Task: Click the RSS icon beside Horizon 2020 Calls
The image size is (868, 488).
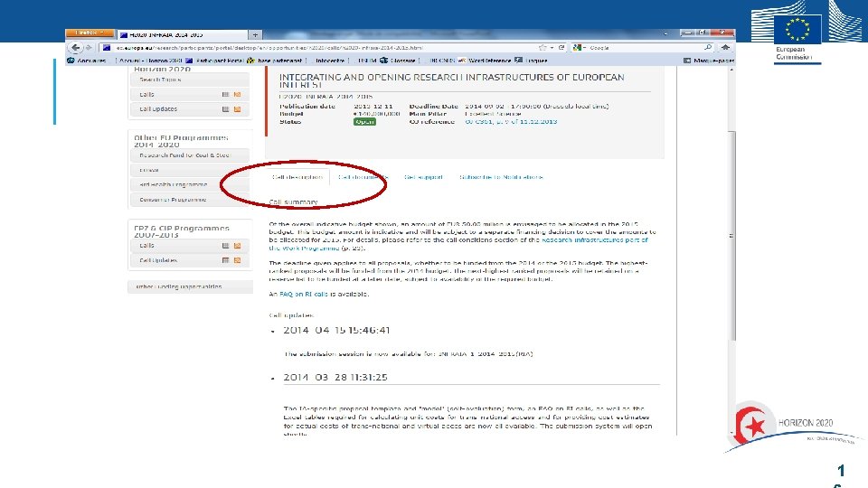Action: 237,95
